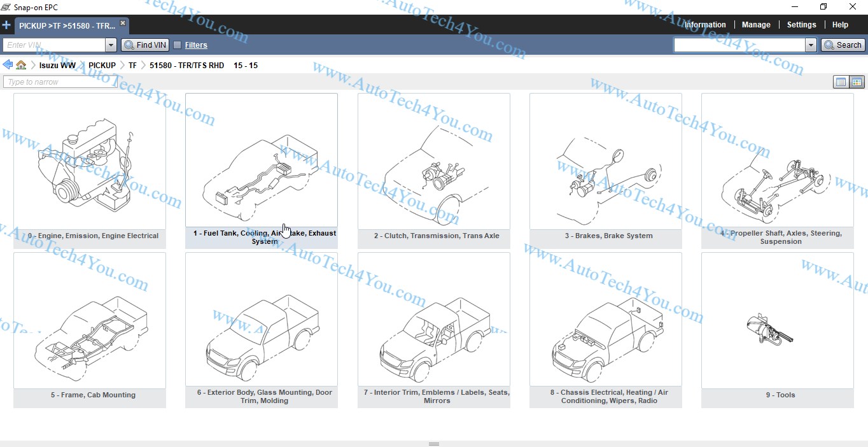Open the Settings menu

click(x=801, y=25)
